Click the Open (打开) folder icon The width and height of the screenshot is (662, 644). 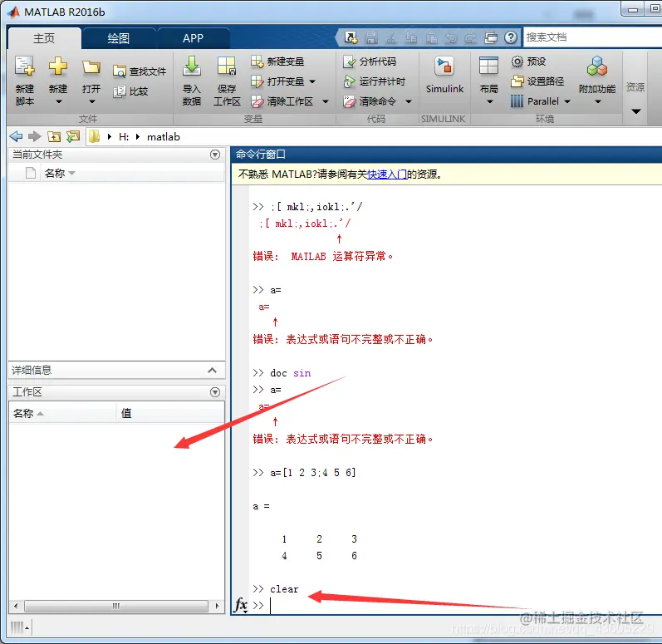91,66
